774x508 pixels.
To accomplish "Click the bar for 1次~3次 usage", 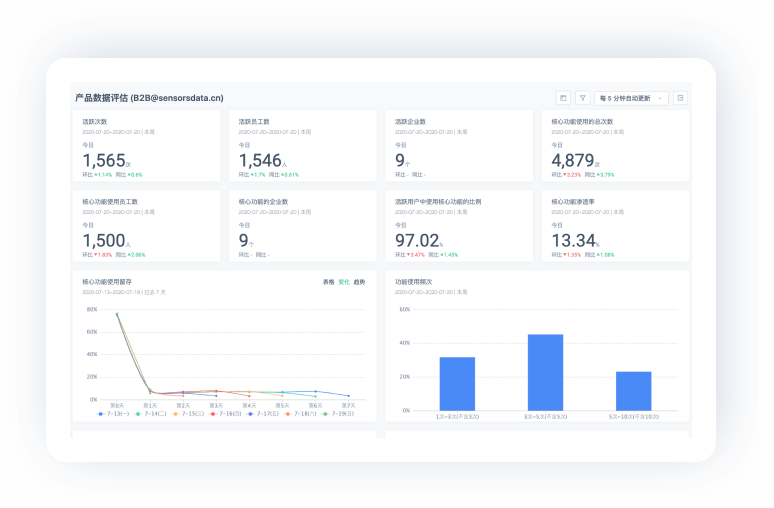I will (x=457, y=383).
